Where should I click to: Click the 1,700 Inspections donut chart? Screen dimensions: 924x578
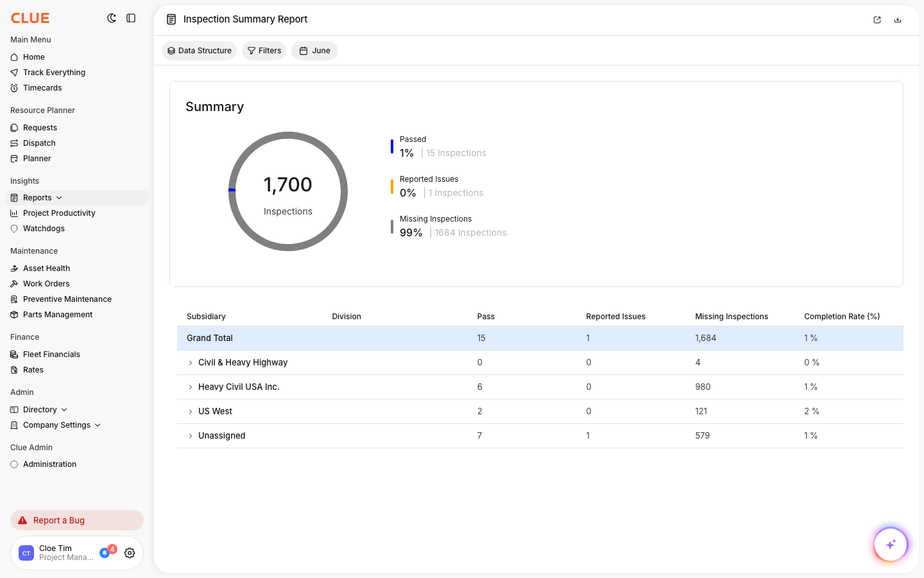tap(288, 191)
